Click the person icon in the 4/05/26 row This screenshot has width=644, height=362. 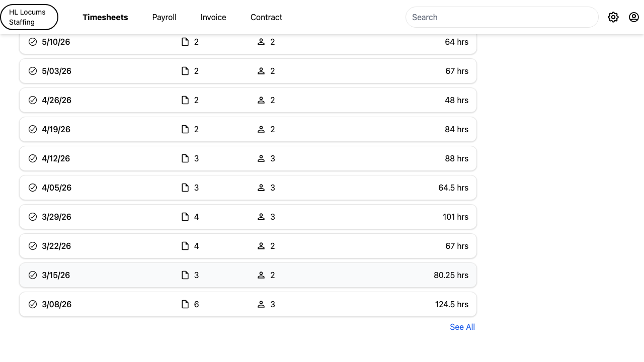click(261, 188)
